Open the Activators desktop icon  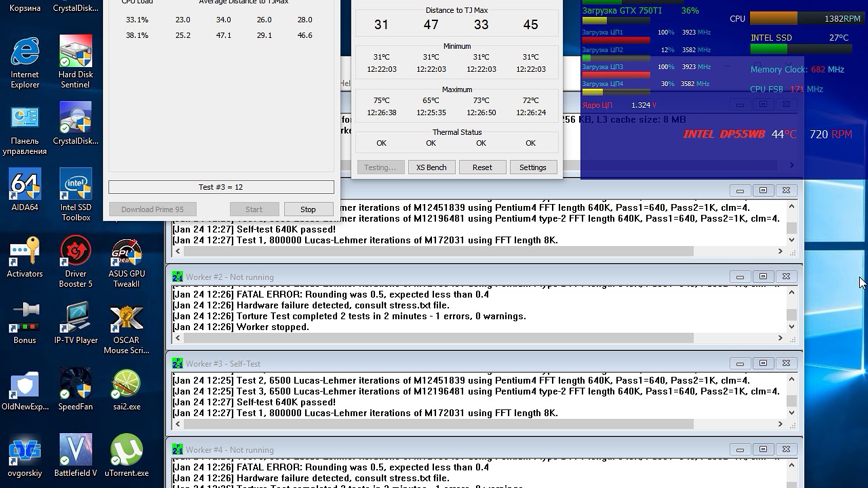(x=25, y=257)
